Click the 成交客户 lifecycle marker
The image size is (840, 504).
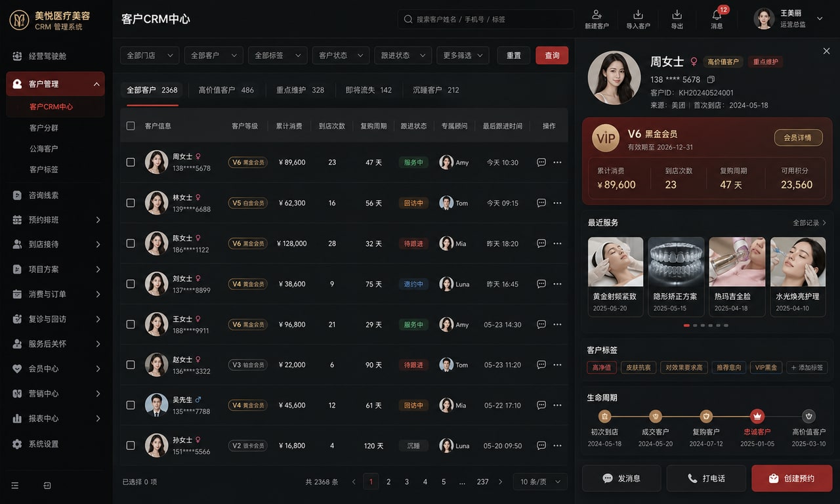(x=655, y=416)
